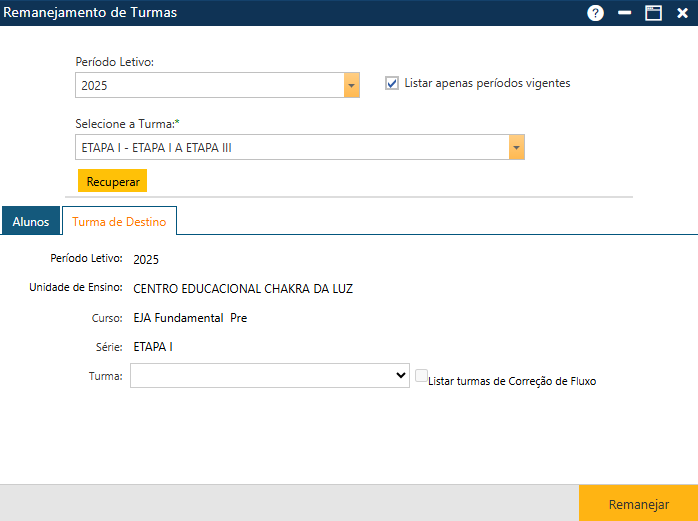This screenshot has width=698, height=521.
Task: Select the Turma de Destino tab
Action: pos(119,221)
